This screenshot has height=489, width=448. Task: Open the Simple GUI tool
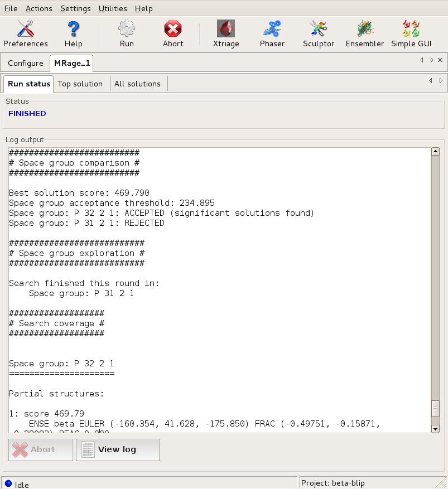(411, 33)
